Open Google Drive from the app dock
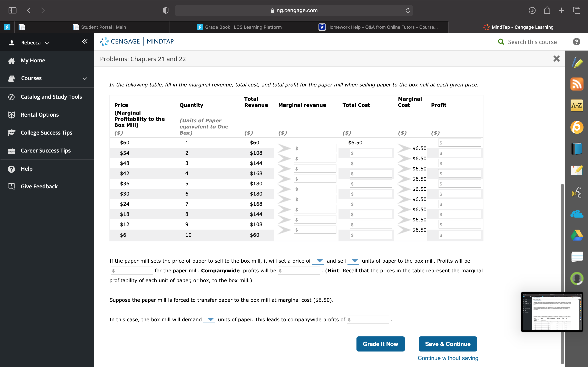Viewport: 588px width, 367px height. click(577, 235)
